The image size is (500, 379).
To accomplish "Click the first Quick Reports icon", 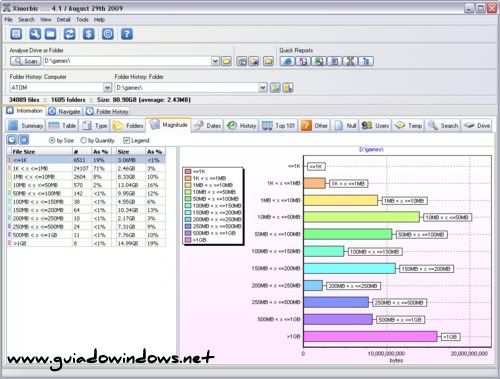I will click(287, 61).
